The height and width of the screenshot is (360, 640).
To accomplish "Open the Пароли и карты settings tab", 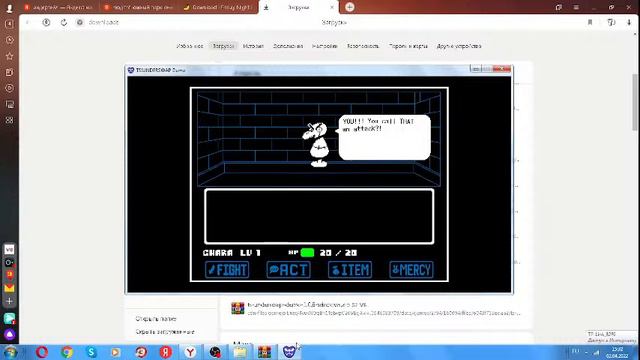I will 408,46.
